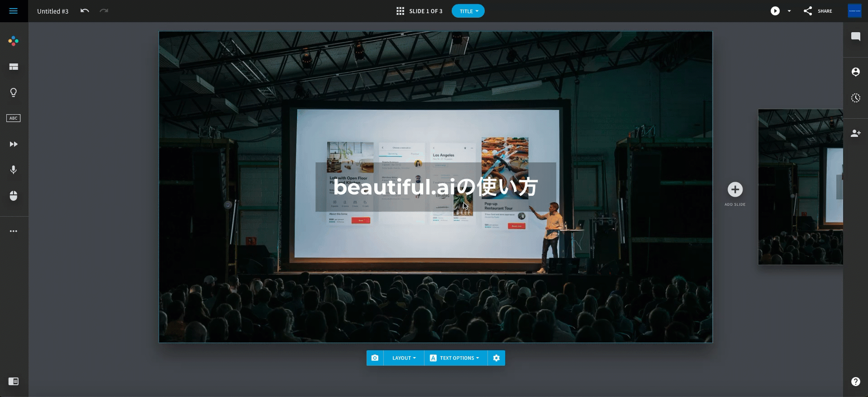Expand the play options arrow
This screenshot has height=397, width=868.
pyautogui.click(x=789, y=11)
